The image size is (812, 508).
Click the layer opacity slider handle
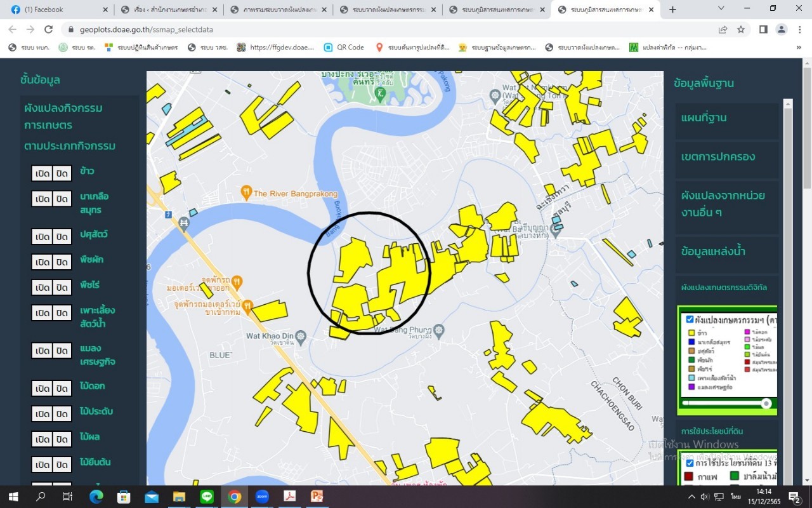[x=766, y=403]
